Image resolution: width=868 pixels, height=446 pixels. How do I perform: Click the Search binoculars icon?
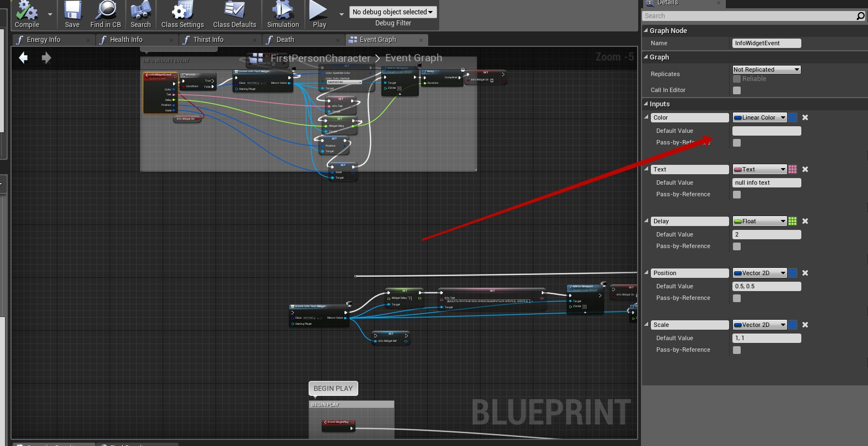pyautogui.click(x=141, y=14)
